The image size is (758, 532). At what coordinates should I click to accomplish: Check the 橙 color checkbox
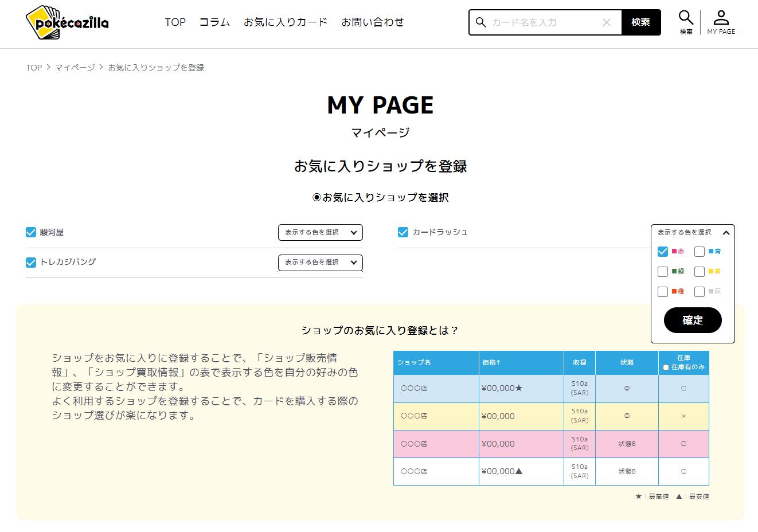tap(663, 292)
